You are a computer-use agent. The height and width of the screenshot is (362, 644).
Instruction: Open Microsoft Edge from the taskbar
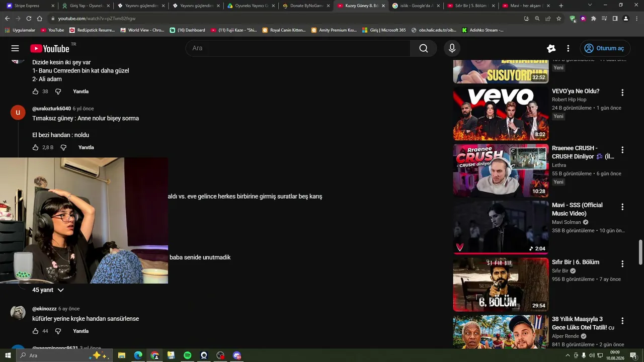(x=138, y=355)
